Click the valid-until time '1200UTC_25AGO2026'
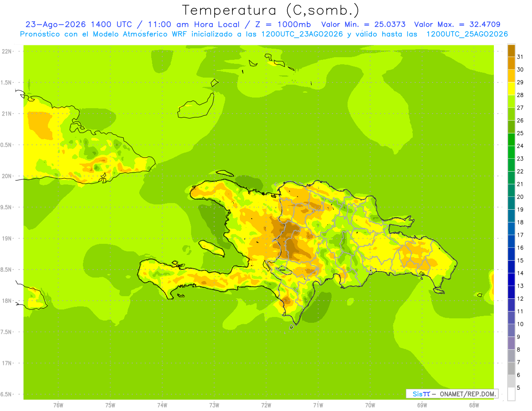Screen dimensions: 532x411 (467, 34)
